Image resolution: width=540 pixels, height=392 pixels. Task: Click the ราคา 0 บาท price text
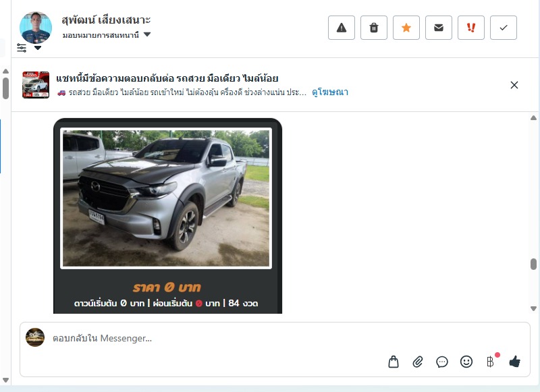(167, 287)
